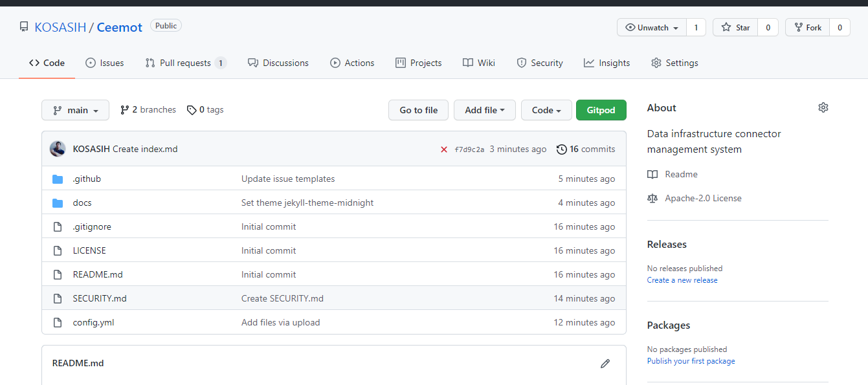Open the SECURITY.md file name
868x385 pixels.
coord(100,298)
